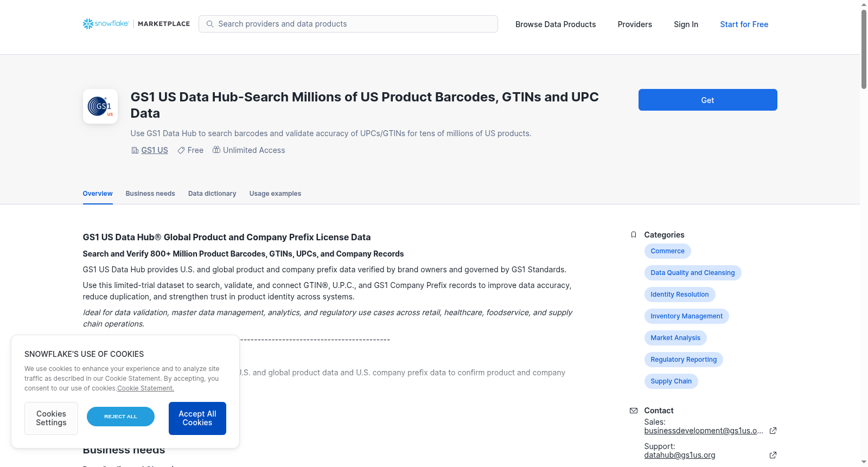Click the 'Contact' sidebar heading
Image resolution: width=868 pixels, height=467 pixels.
659,411
